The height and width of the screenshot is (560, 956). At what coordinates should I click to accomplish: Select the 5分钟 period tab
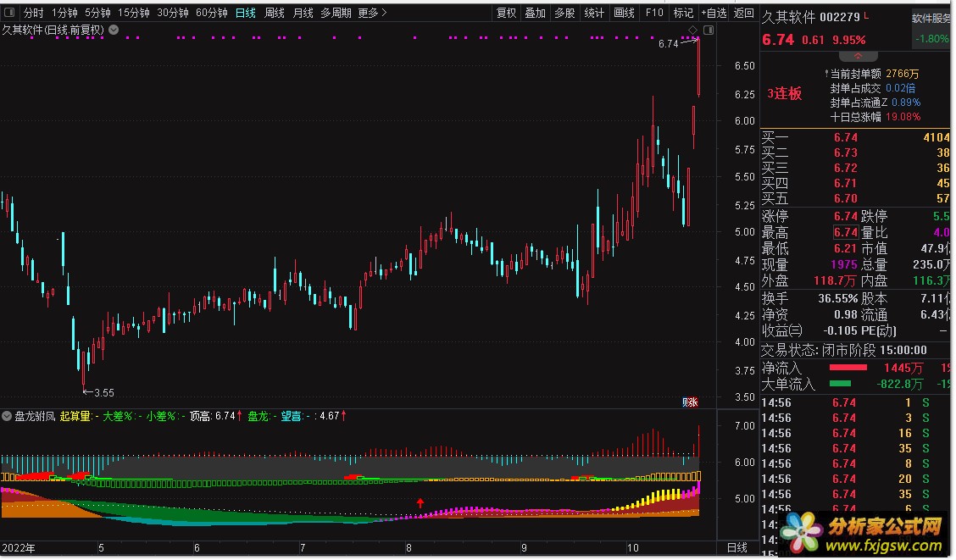coord(97,13)
